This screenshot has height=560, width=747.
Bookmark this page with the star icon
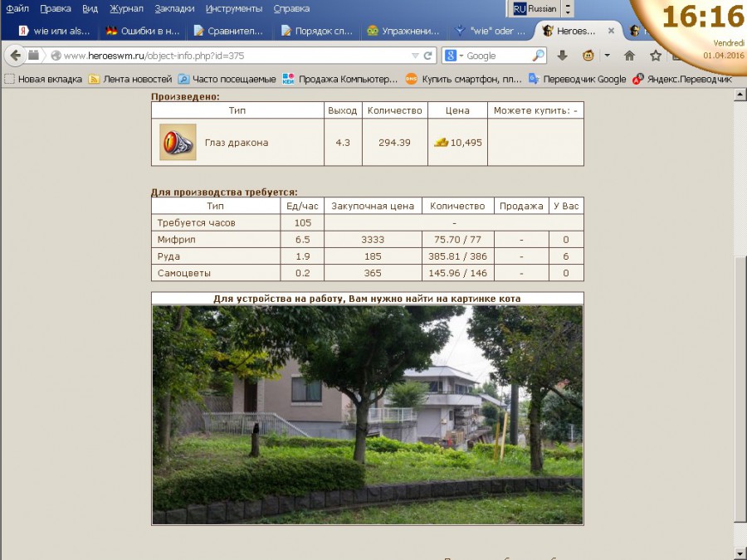pos(656,56)
